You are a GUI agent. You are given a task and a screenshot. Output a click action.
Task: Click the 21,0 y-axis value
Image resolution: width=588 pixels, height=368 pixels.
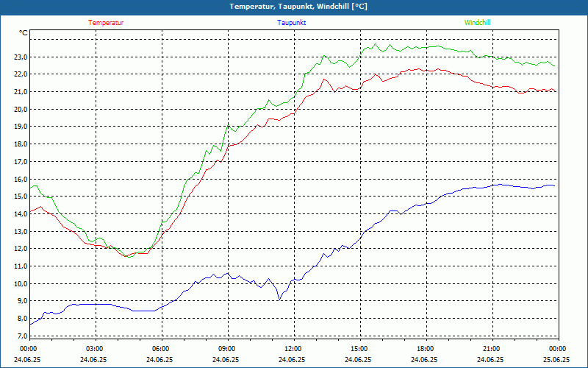coord(21,92)
